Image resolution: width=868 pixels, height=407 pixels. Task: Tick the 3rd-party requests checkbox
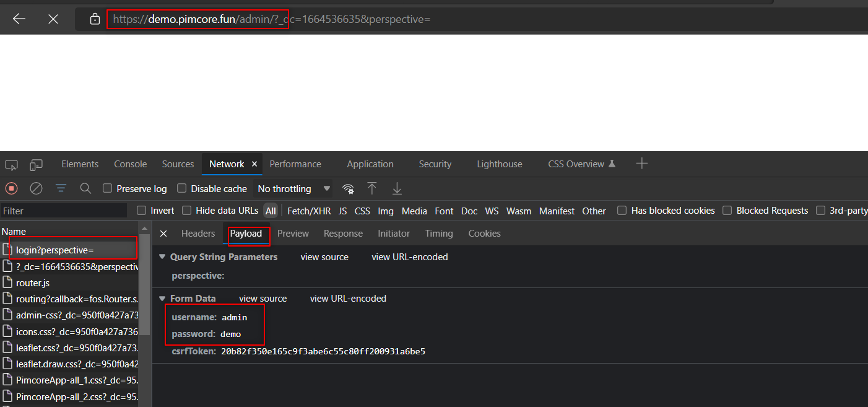coord(821,211)
